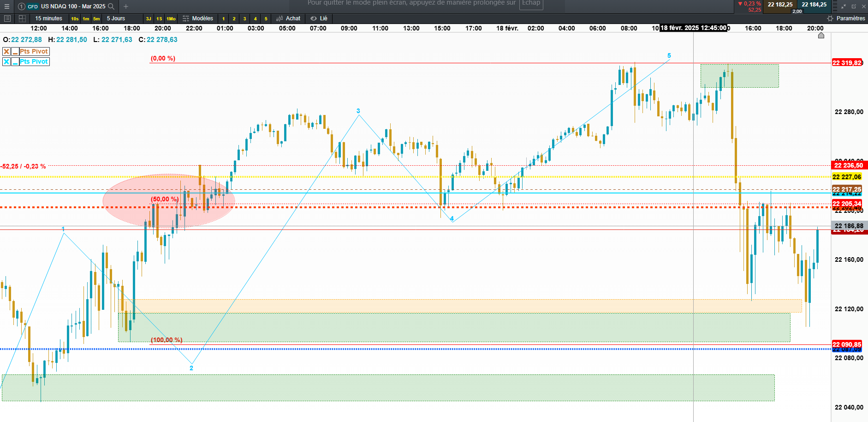The image size is (868, 422).
Task: Click the Paramètres gear icon
Action: [830, 18]
